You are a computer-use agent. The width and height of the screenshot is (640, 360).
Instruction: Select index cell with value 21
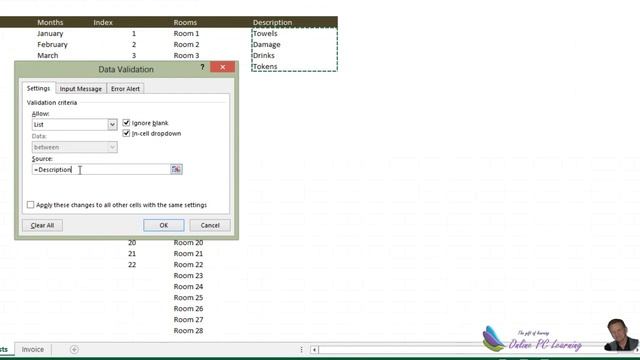coord(132,253)
